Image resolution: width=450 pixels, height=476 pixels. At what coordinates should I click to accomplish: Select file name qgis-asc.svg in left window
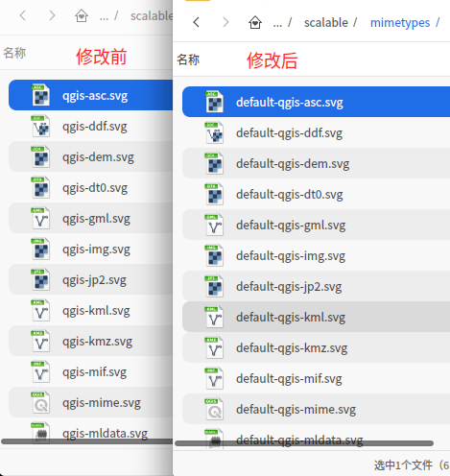95,96
